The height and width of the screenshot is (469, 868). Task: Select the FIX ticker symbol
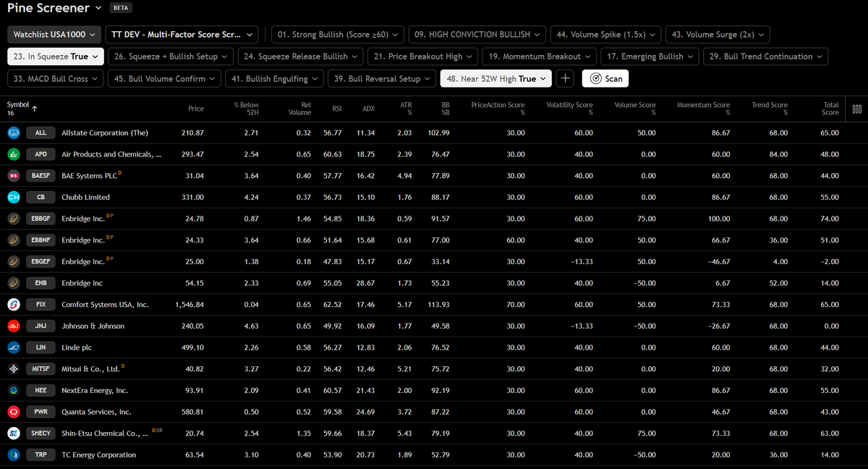tap(41, 305)
